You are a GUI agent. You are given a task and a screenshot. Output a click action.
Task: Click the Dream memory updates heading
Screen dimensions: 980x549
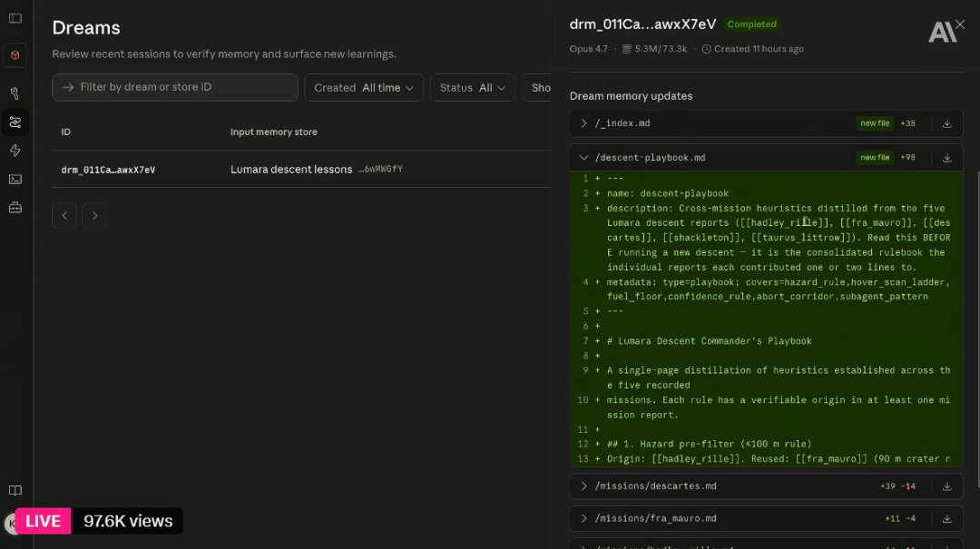click(x=631, y=96)
